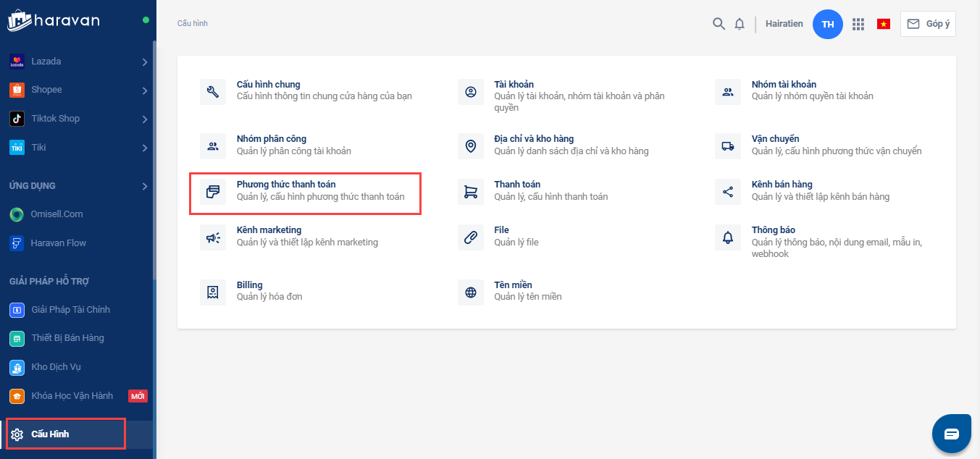Open the live chat bubble
The width and height of the screenshot is (980, 459).
click(951, 434)
